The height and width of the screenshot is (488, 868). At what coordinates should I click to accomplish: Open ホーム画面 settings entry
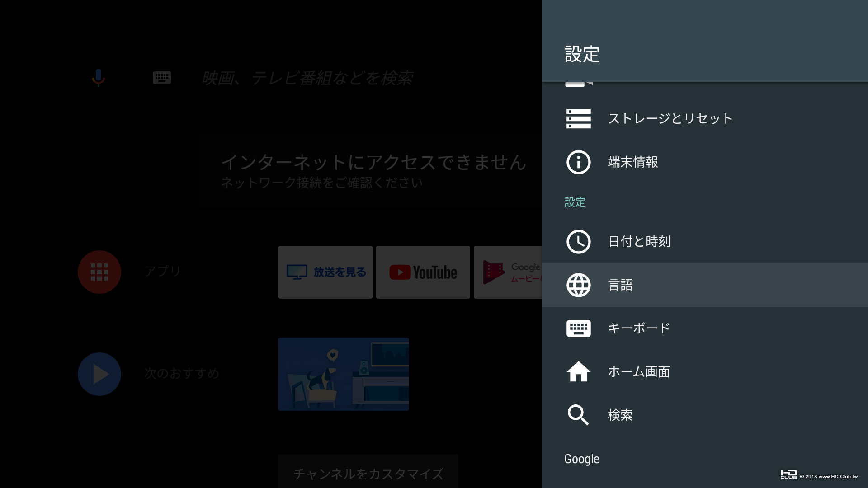tap(705, 372)
